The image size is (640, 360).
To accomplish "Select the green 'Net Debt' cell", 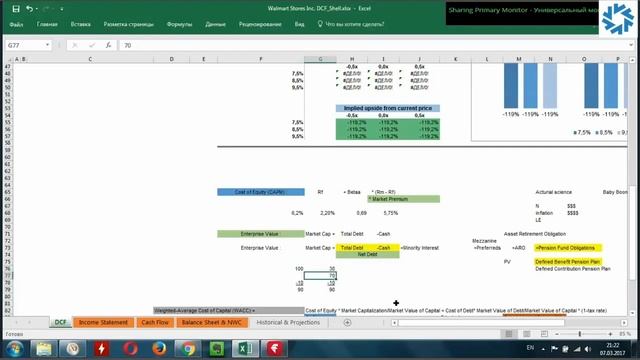I will (367, 255).
